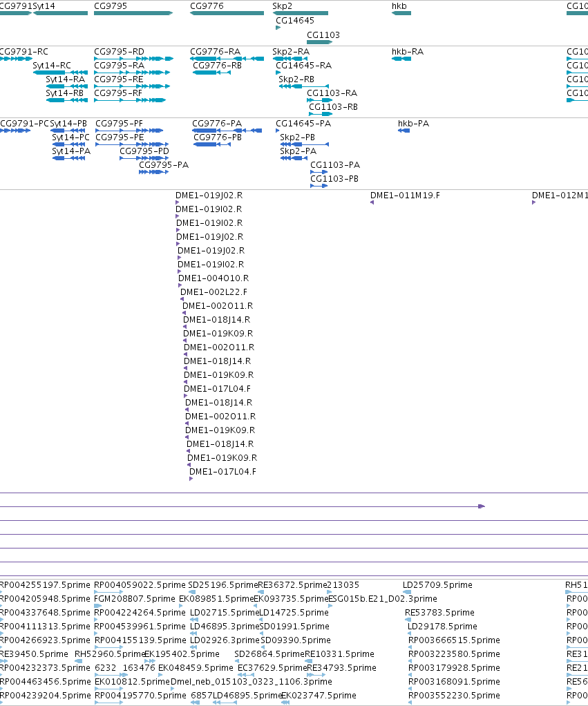Click the long purple line's arrowhead
Image resolution: width=588 pixels, height=706 pixels.
click(482, 506)
